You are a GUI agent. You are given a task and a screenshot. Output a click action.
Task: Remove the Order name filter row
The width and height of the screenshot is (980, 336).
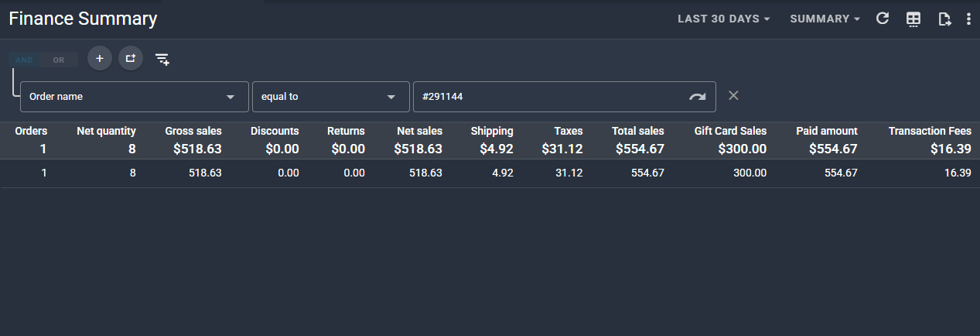pyautogui.click(x=734, y=95)
